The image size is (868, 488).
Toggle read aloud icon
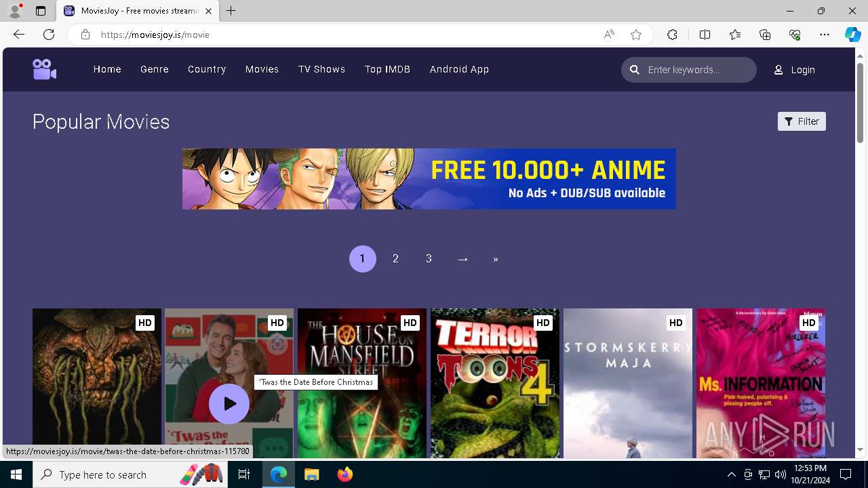[x=609, y=35]
